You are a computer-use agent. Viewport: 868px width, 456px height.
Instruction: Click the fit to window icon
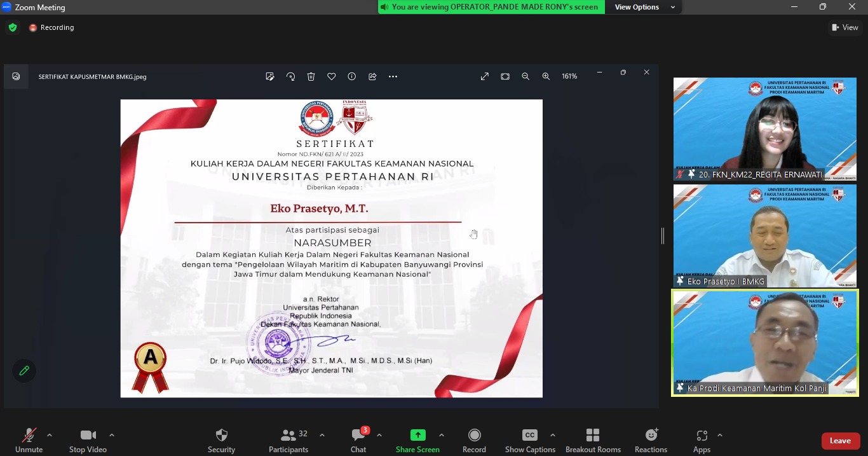pos(505,76)
